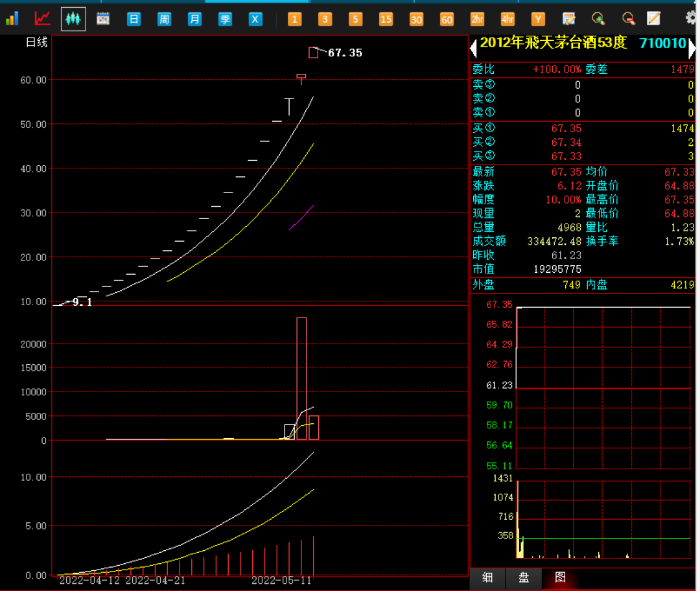Click the 换手率 value 1.73%
700x591 pixels.
click(679, 242)
